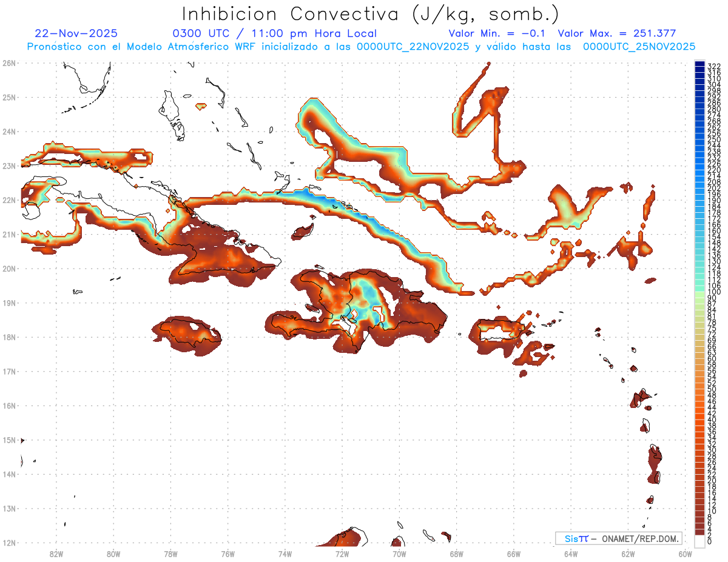Click the "Valor Min. = -0.1" text
This screenshot has height=562, width=728.
click(496, 34)
